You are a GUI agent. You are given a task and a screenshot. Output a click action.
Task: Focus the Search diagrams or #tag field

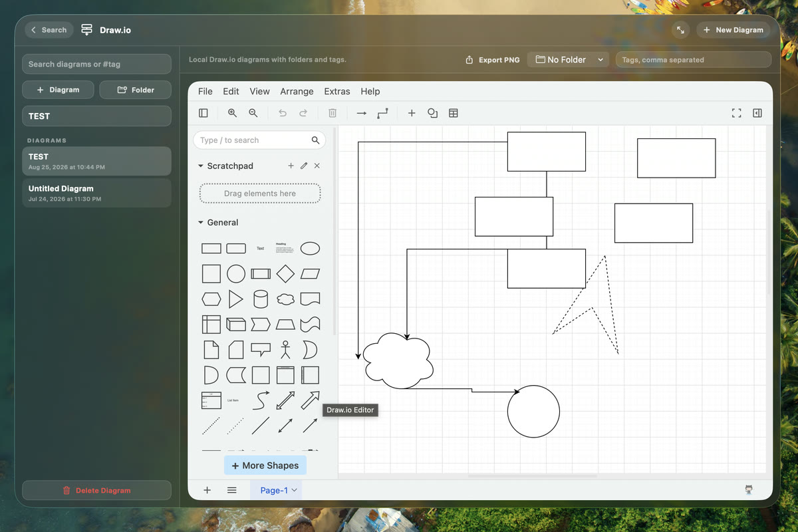click(x=97, y=64)
